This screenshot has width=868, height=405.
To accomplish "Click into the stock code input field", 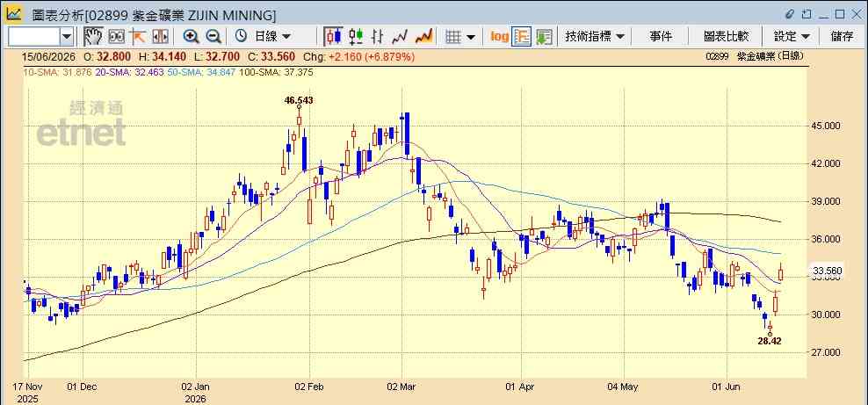I will [x=33, y=37].
